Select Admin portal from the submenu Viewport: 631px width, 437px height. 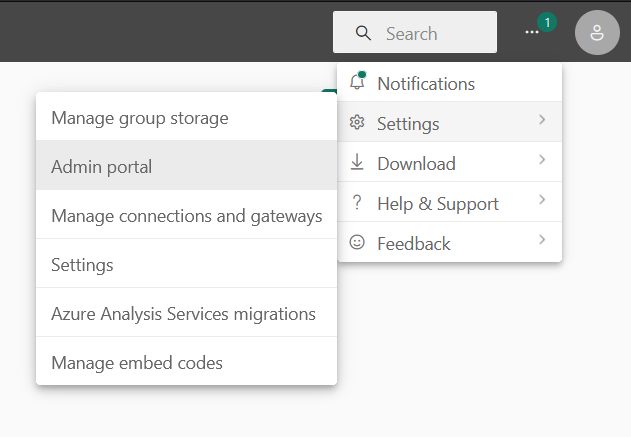click(x=186, y=165)
